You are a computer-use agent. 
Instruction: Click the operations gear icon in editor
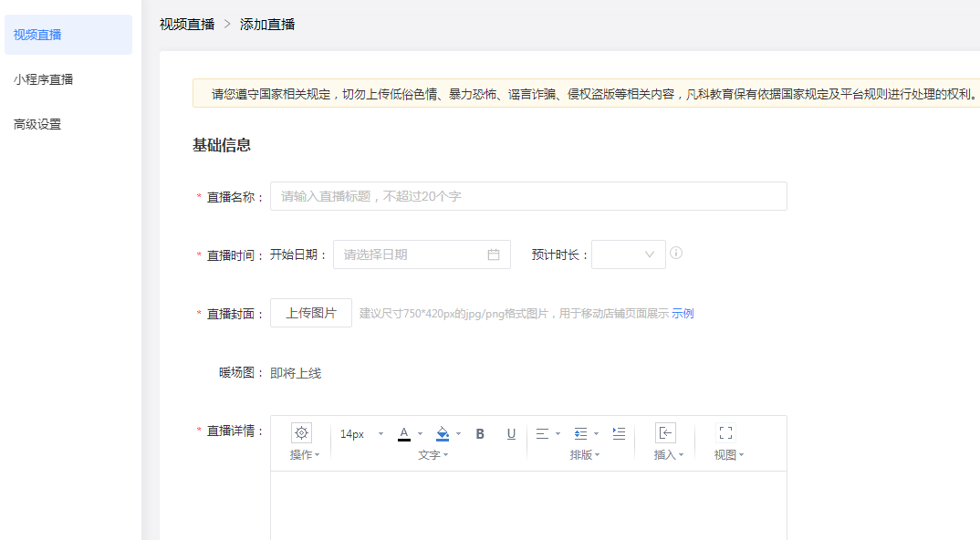301,433
